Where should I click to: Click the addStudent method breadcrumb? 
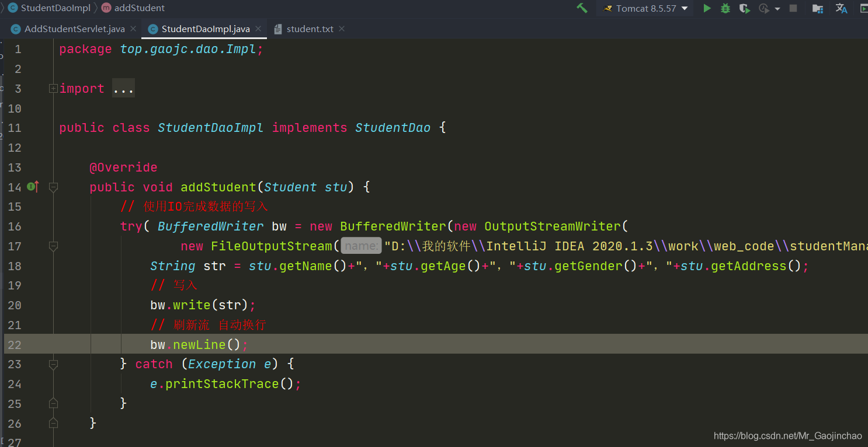(140, 8)
